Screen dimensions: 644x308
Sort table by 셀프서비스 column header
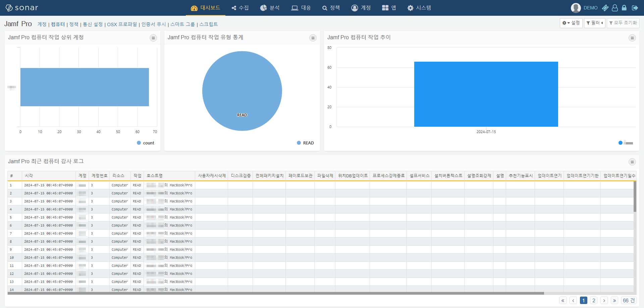[x=419, y=176]
